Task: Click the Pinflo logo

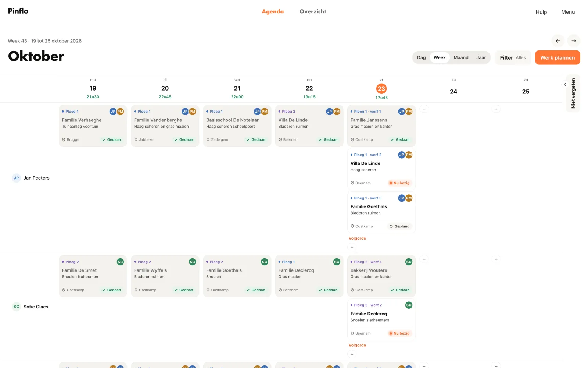Action: [x=18, y=11]
